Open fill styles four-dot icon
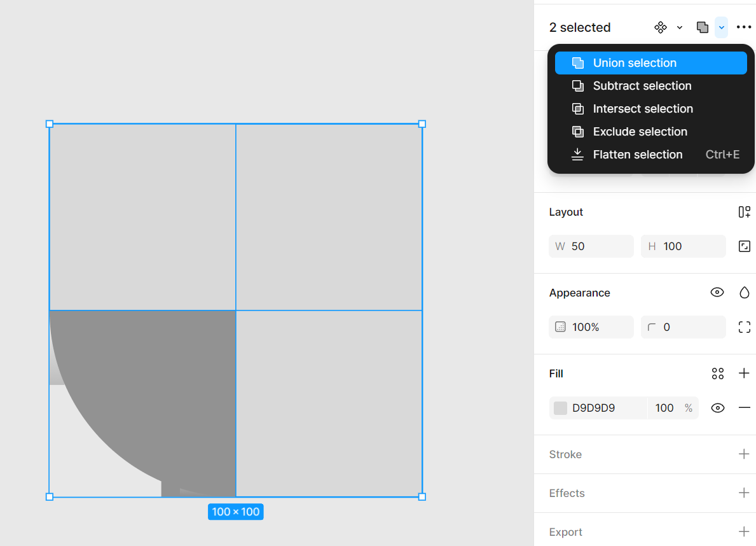756x546 pixels. 718,374
